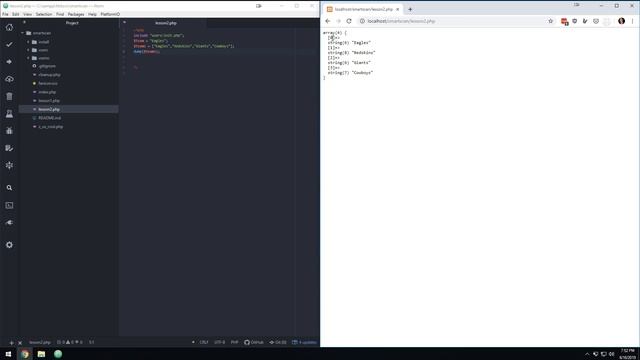Click the updates indicator in status bar
The height and width of the screenshot is (360, 640).
(x=304, y=342)
